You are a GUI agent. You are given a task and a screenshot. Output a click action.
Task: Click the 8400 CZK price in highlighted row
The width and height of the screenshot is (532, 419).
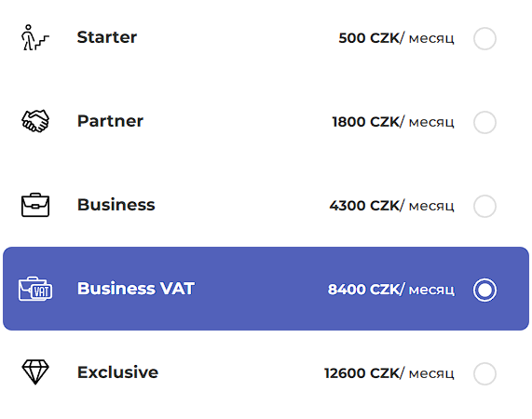(391, 290)
